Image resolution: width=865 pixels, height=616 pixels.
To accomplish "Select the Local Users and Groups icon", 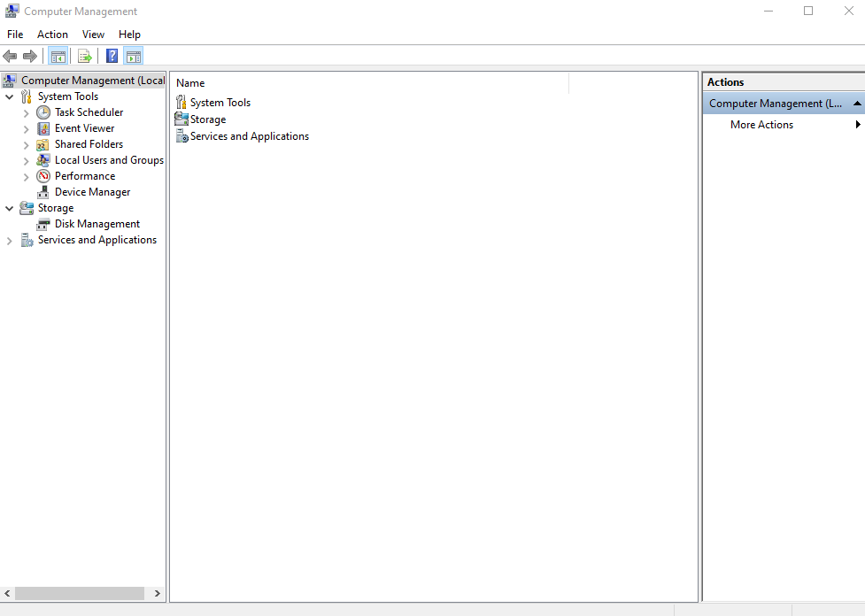I will tap(43, 159).
